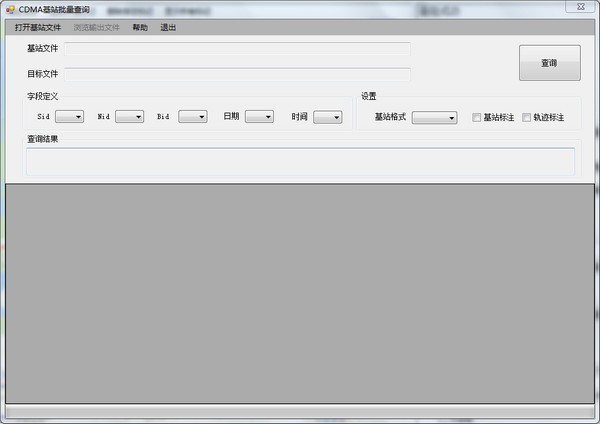The width and height of the screenshot is (600, 424).
Task: Open the 时间 dropdown
Action: (328, 117)
